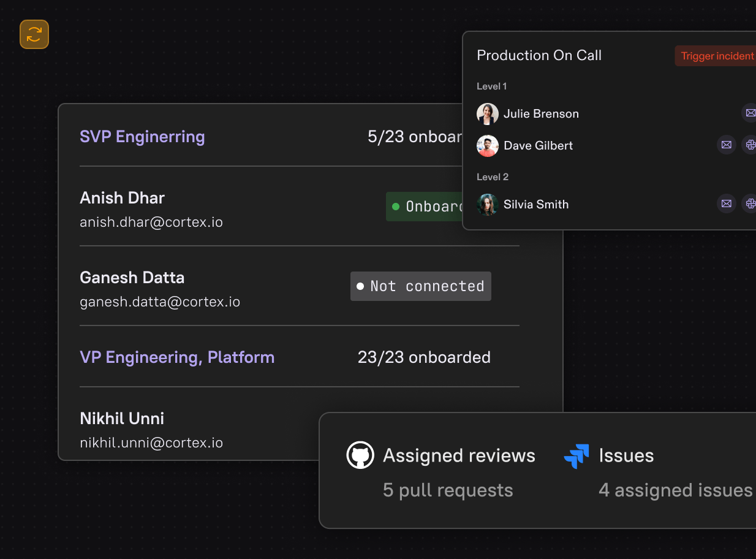This screenshot has width=756, height=559.
Task: Click the green Onboarded status badge
Action: tap(424, 207)
